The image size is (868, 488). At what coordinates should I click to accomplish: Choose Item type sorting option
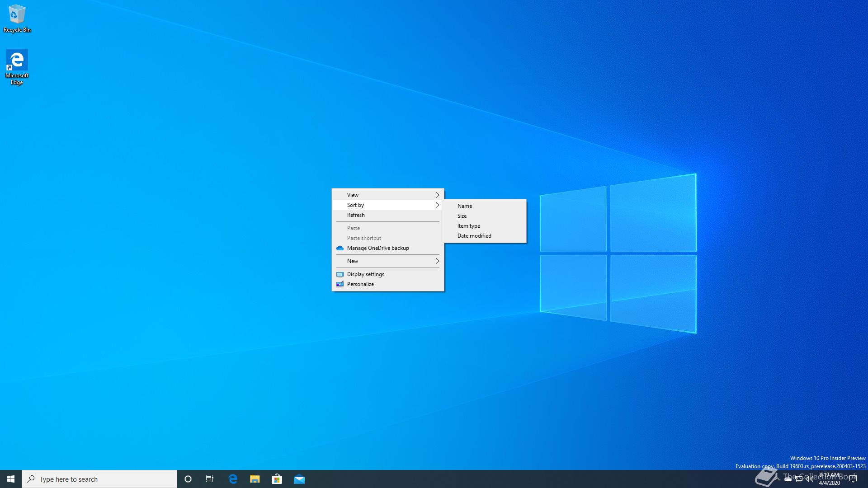pos(469,226)
